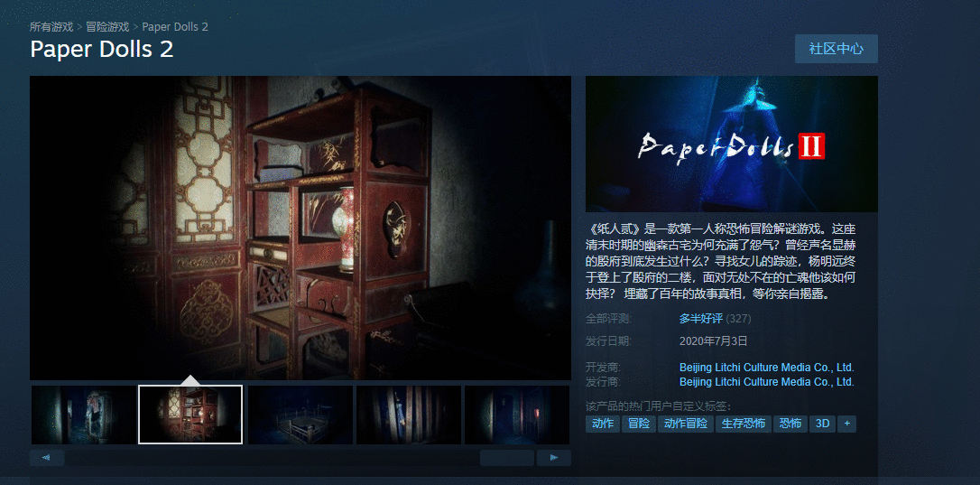
Task: Open developer Beijing Litchi Culture Media link
Action: [766, 368]
